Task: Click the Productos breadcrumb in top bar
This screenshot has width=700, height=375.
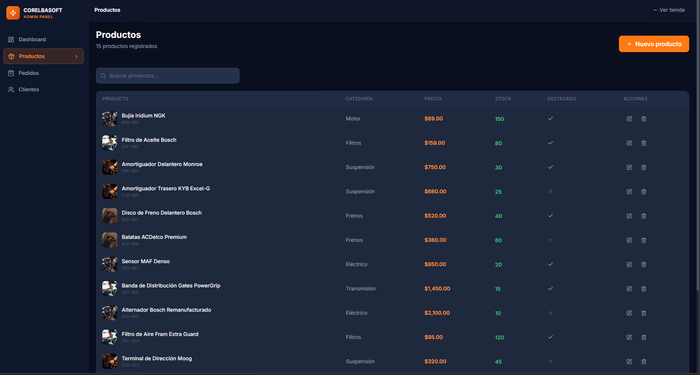Action: point(107,10)
